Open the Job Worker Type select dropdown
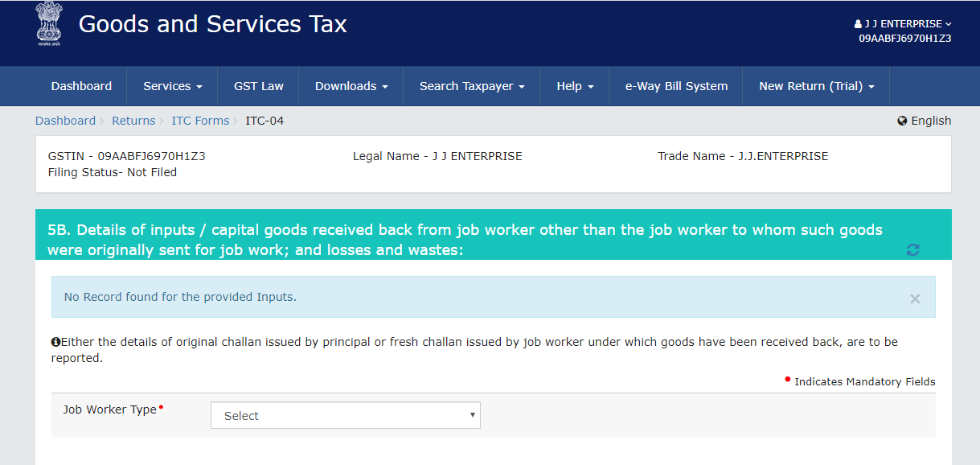This screenshot has height=465, width=980. click(346, 416)
